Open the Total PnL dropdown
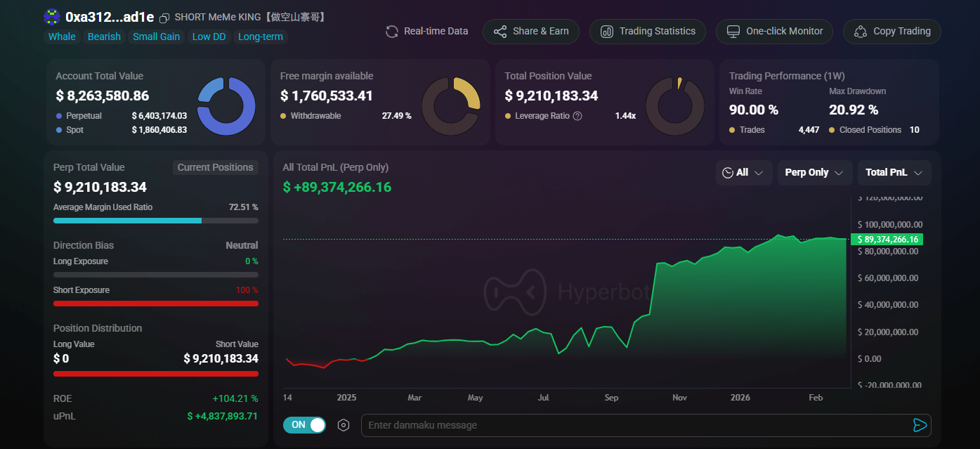The width and height of the screenshot is (980, 449). click(x=894, y=173)
